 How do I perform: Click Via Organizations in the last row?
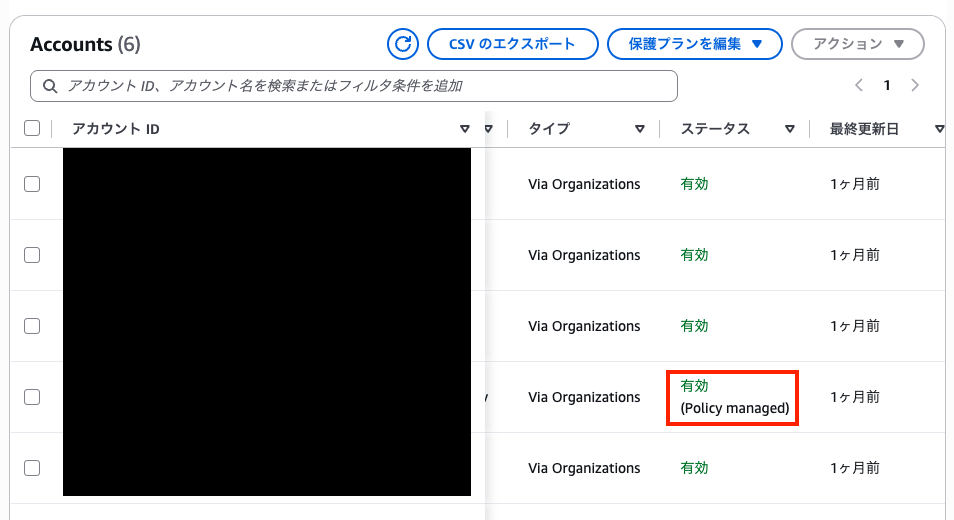pyautogui.click(x=584, y=468)
